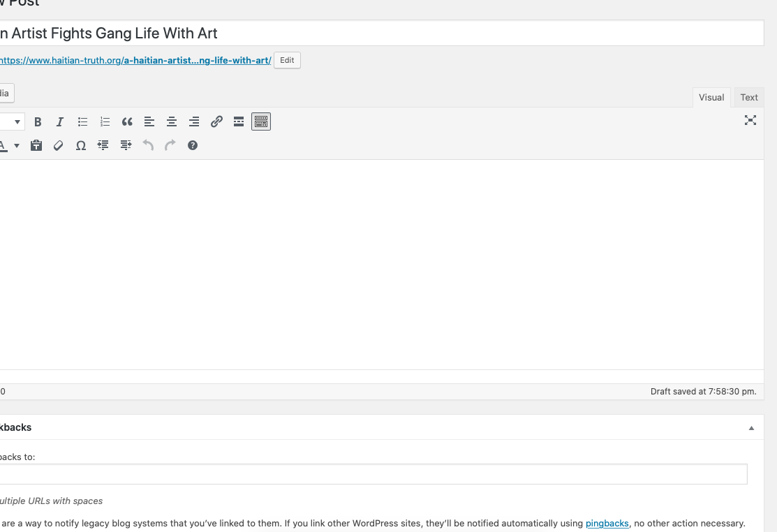Insert a numbered list
The image size is (777, 532).
[105, 122]
